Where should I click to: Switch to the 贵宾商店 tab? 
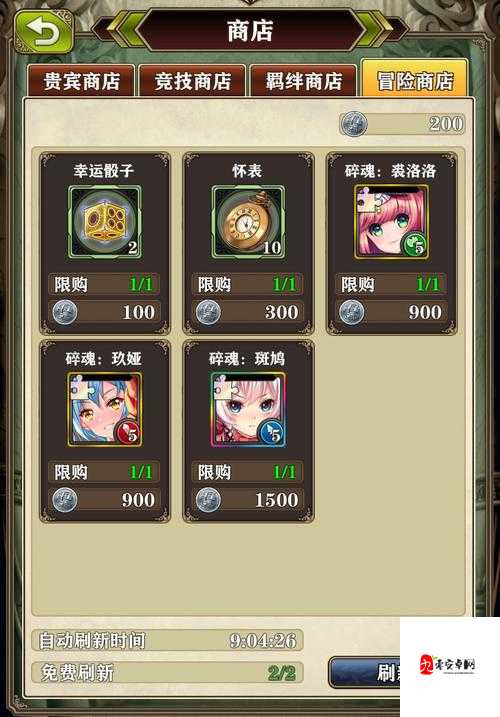81,81
